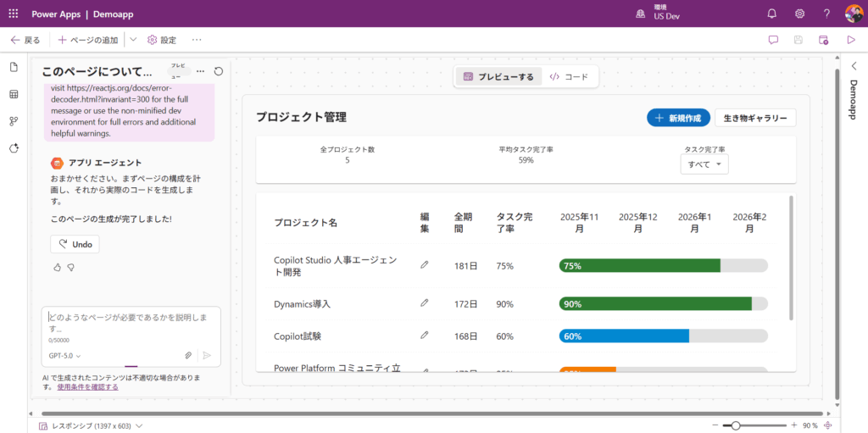
Task: Click the attachment paperclip icon in prompt box
Action: click(188, 356)
